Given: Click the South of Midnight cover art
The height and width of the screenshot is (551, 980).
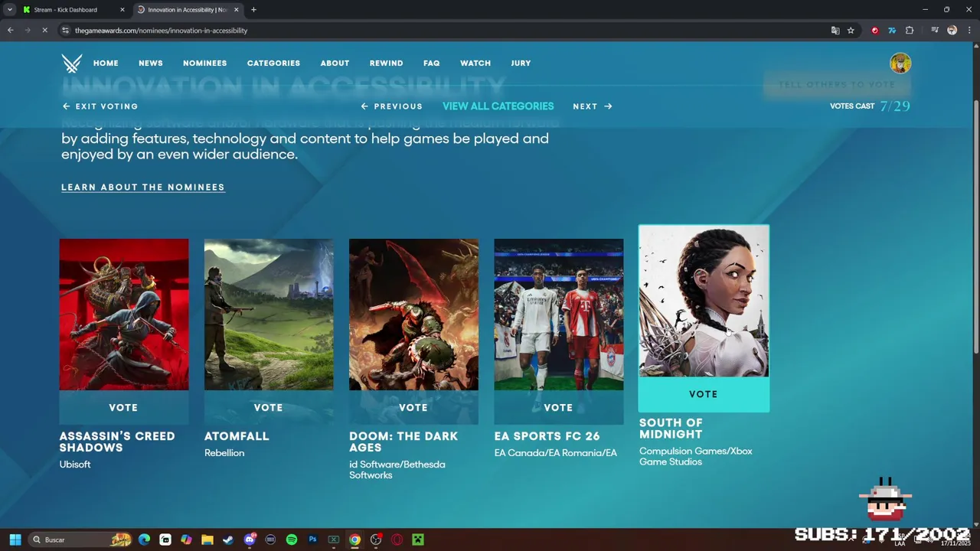Looking at the screenshot, I should click(x=704, y=302).
